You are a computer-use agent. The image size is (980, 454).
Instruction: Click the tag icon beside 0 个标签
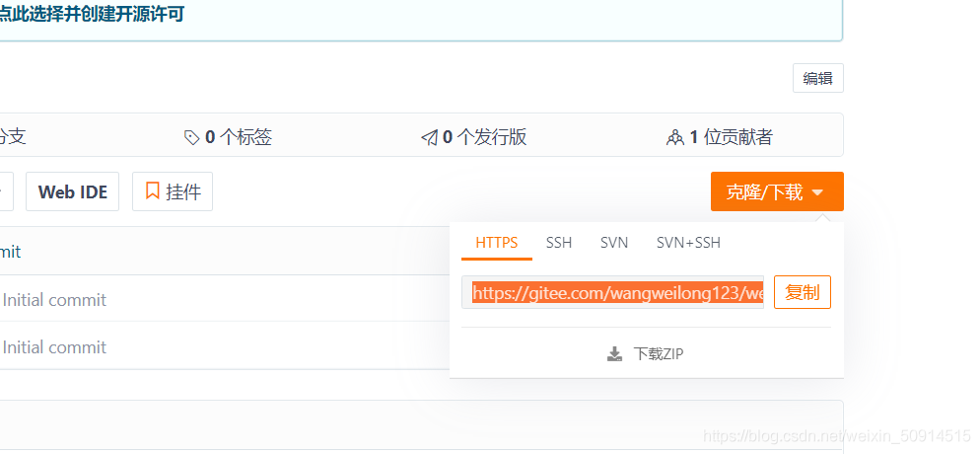(x=192, y=137)
